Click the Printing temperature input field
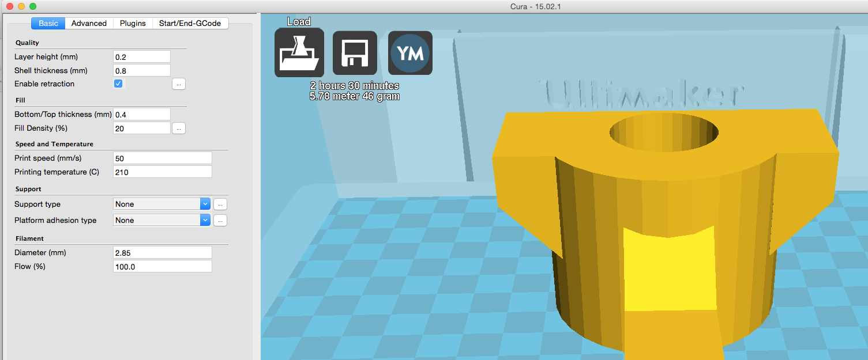Image resolution: width=868 pixels, height=360 pixels. coord(163,172)
